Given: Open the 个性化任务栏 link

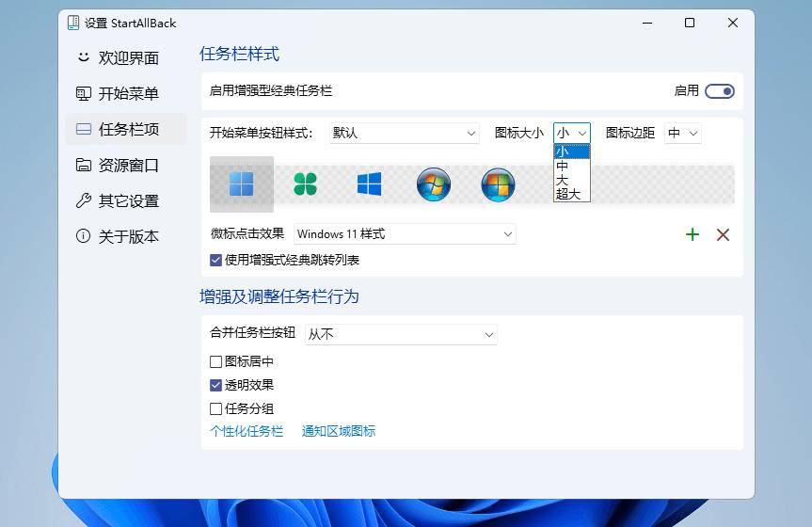Looking at the screenshot, I should pos(246,431).
